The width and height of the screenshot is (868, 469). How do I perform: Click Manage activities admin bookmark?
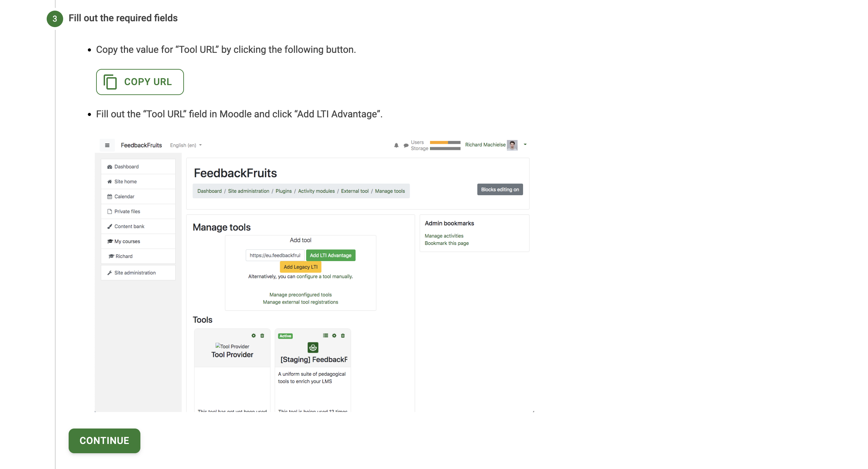(444, 236)
